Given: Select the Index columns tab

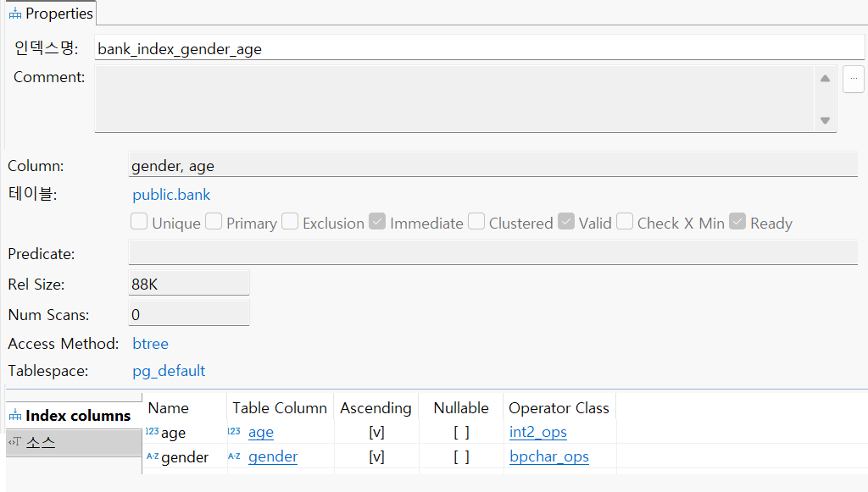Looking at the screenshot, I should point(75,416).
